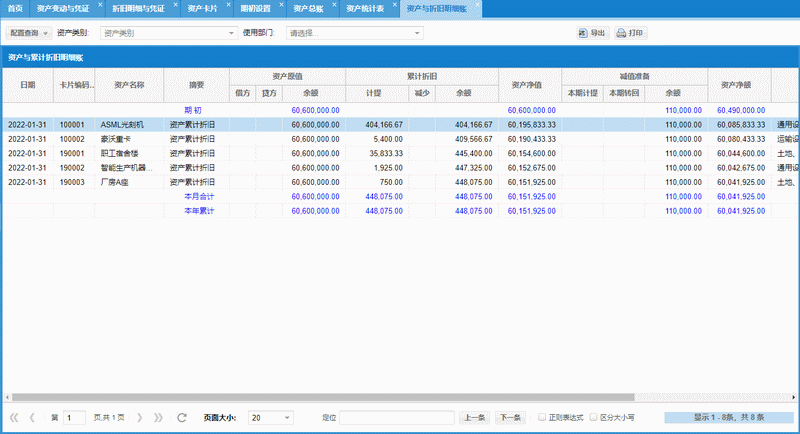The image size is (800, 434).
Task: Close the 资产变动与凭证 tab
Action: pos(100,5)
